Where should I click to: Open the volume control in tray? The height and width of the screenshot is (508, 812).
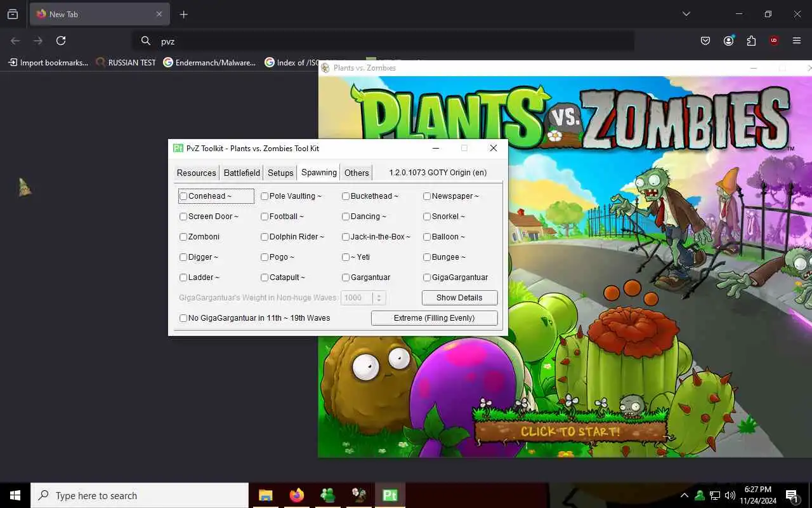[x=730, y=495]
